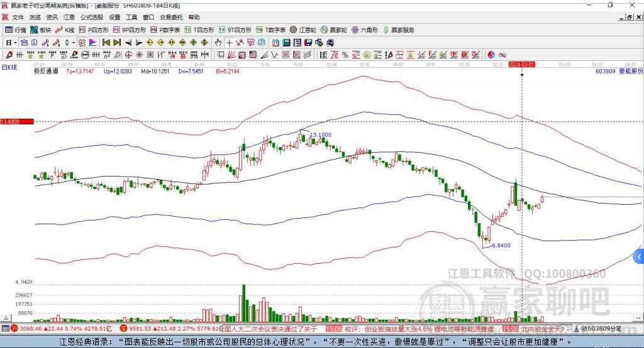Click the Dn=7.5451 indicator value
The width and height of the screenshot is (644, 348).
tap(191, 71)
